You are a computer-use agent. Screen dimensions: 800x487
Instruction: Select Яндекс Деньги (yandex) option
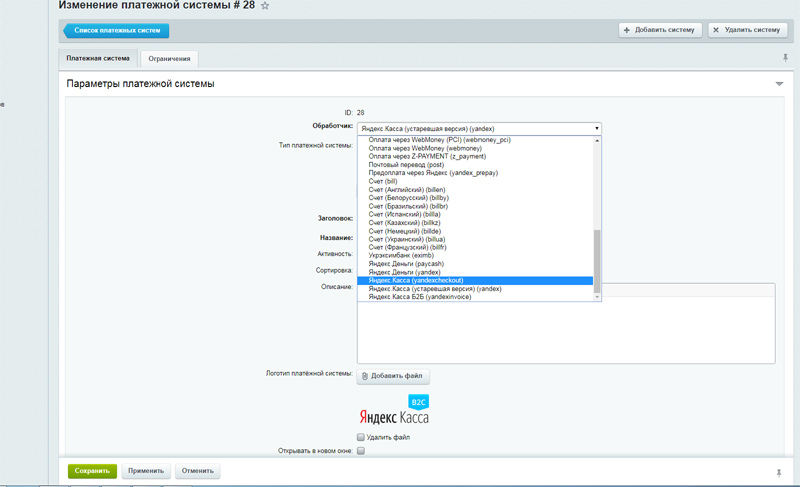coord(476,272)
